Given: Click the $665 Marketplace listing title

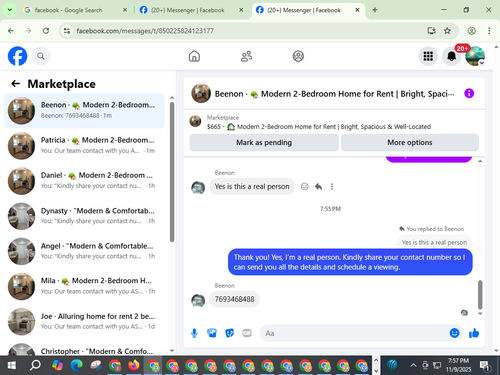Looking at the screenshot, I should pyautogui.click(x=319, y=127).
